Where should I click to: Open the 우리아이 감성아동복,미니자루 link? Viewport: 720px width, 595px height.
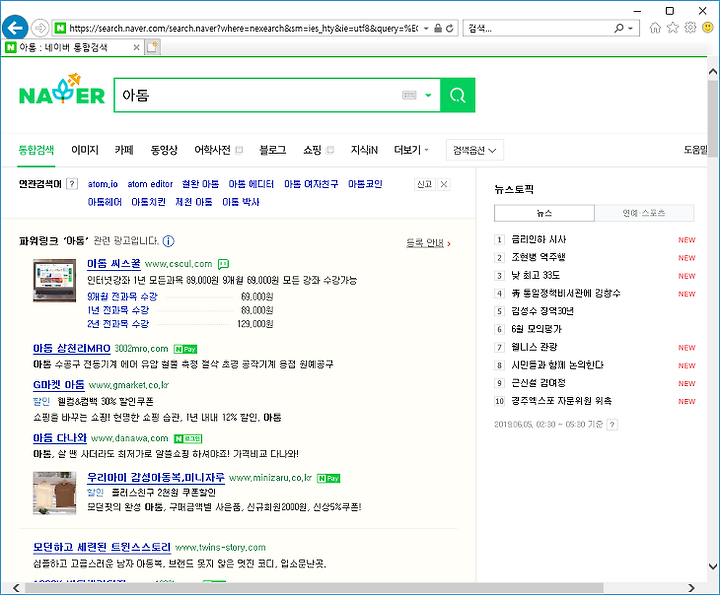coord(156,477)
